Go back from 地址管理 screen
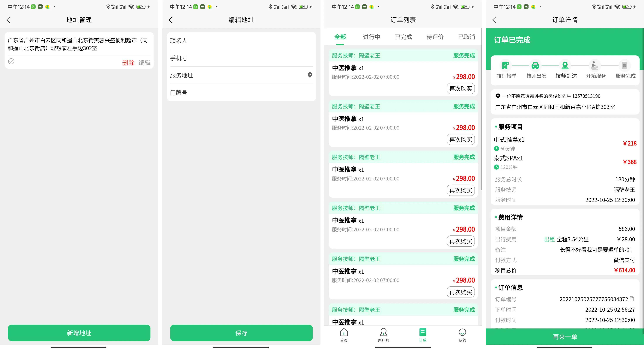 [x=8, y=20]
